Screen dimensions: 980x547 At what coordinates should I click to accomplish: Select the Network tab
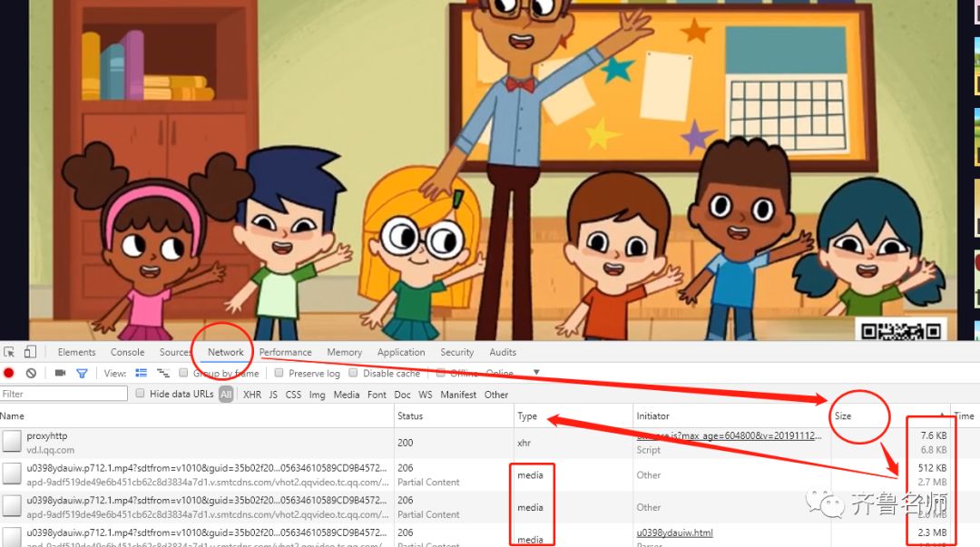226,352
